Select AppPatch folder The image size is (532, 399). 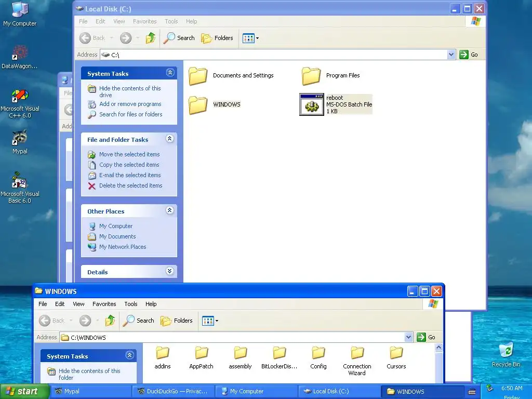coord(201,358)
